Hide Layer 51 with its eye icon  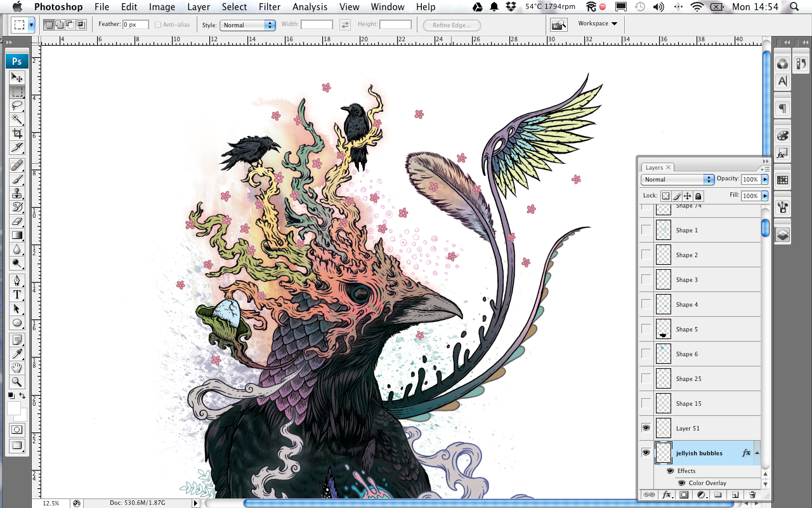click(x=646, y=428)
